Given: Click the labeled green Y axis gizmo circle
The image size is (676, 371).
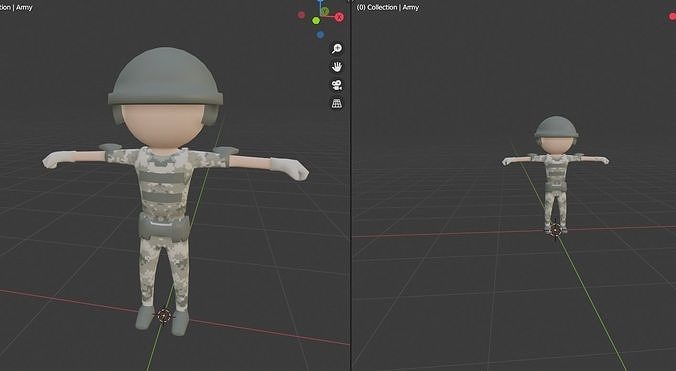Looking at the screenshot, I should tap(325, 11).
